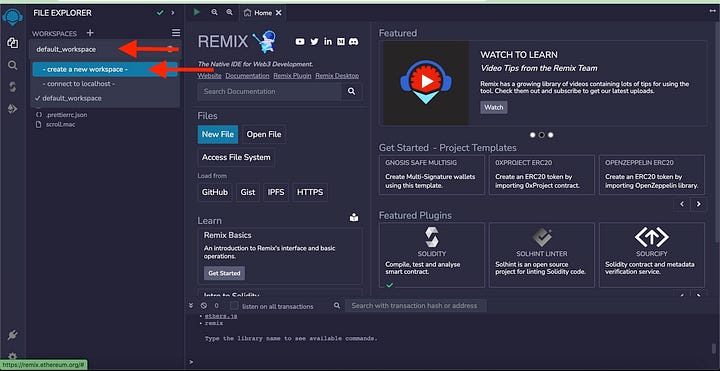Viewport: 720px width, 371px height.
Task: Click the Watch button
Action: click(x=494, y=107)
